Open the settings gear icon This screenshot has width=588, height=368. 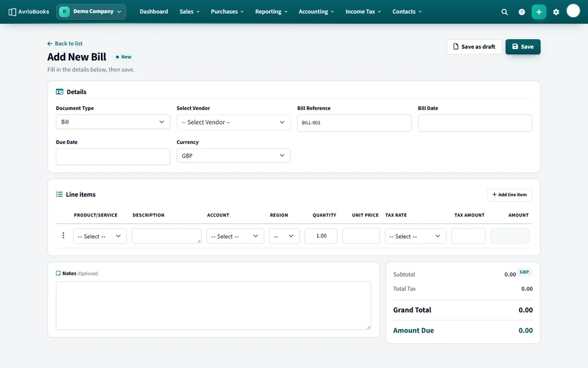coord(556,12)
